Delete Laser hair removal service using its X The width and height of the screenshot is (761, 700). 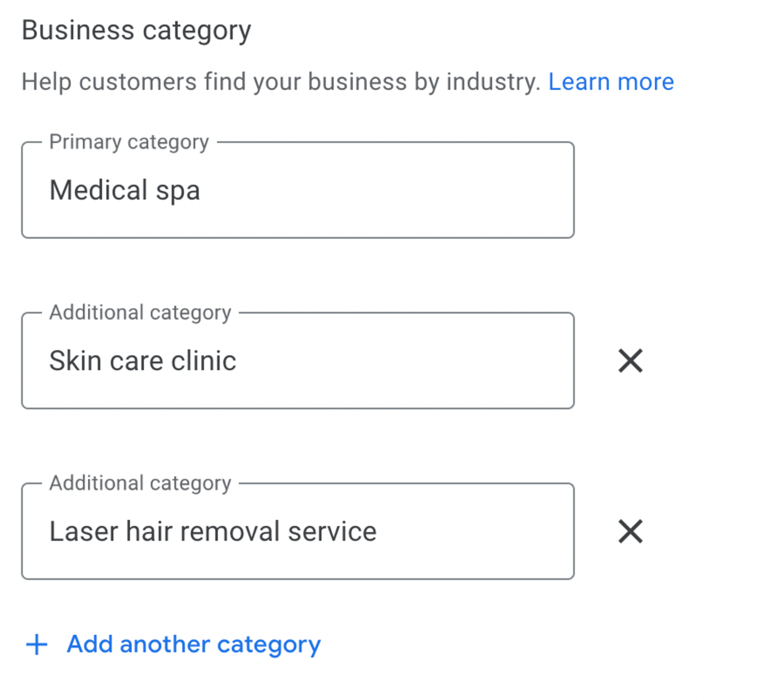coord(630,531)
